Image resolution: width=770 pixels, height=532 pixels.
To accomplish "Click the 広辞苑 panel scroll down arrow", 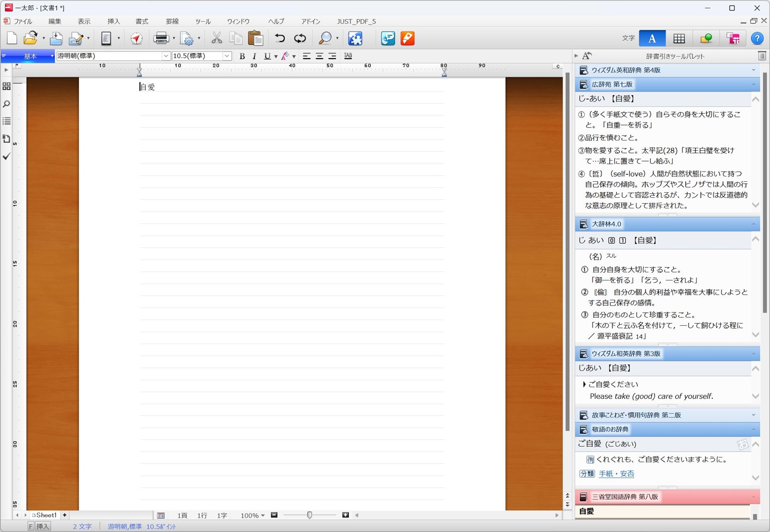I will tap(756, 205).
